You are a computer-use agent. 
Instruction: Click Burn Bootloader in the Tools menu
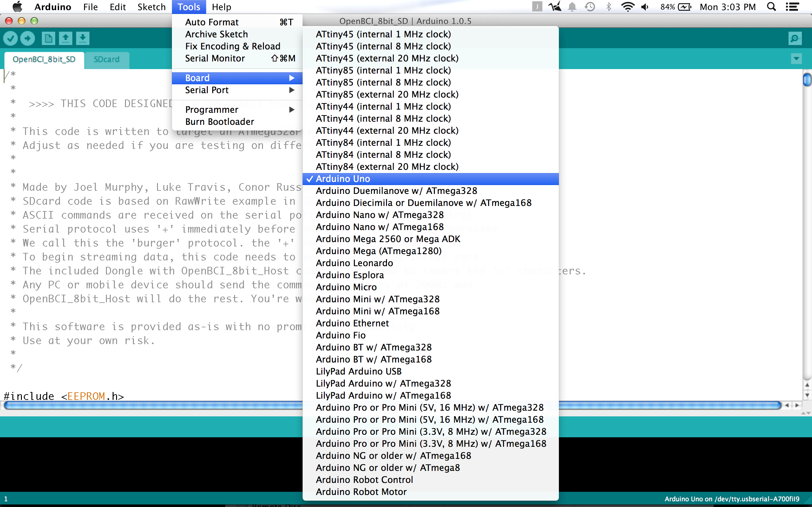tap(219, 122)
